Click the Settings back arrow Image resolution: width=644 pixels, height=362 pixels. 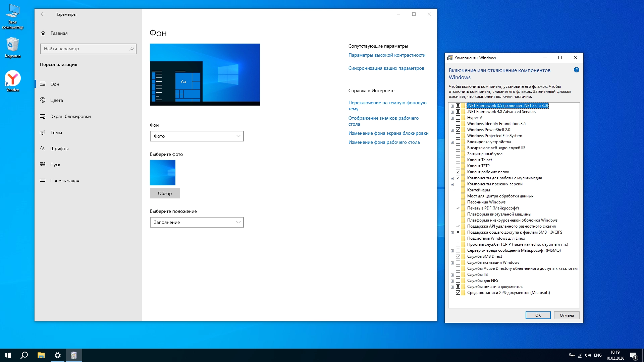(x=43, y=14)
